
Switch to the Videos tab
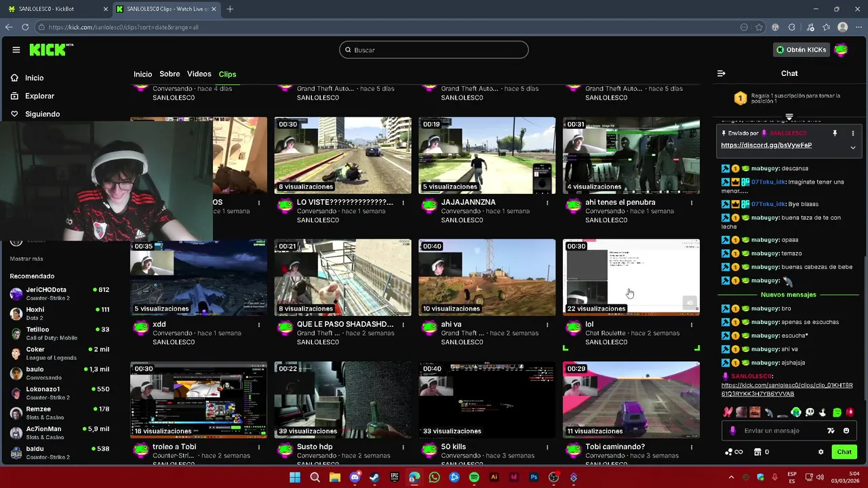tap(199, 74)
